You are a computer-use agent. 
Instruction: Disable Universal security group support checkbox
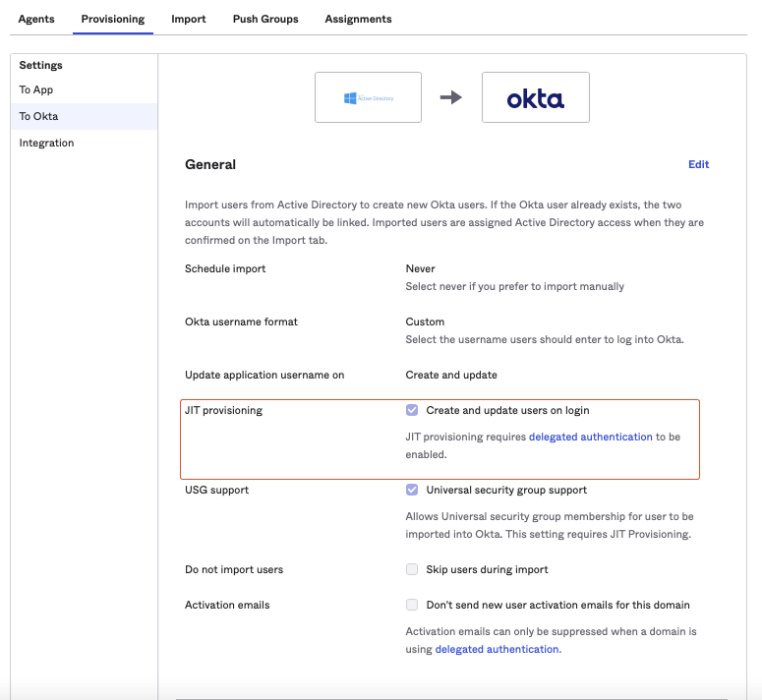pyautogui.click(x=412, y=490)
